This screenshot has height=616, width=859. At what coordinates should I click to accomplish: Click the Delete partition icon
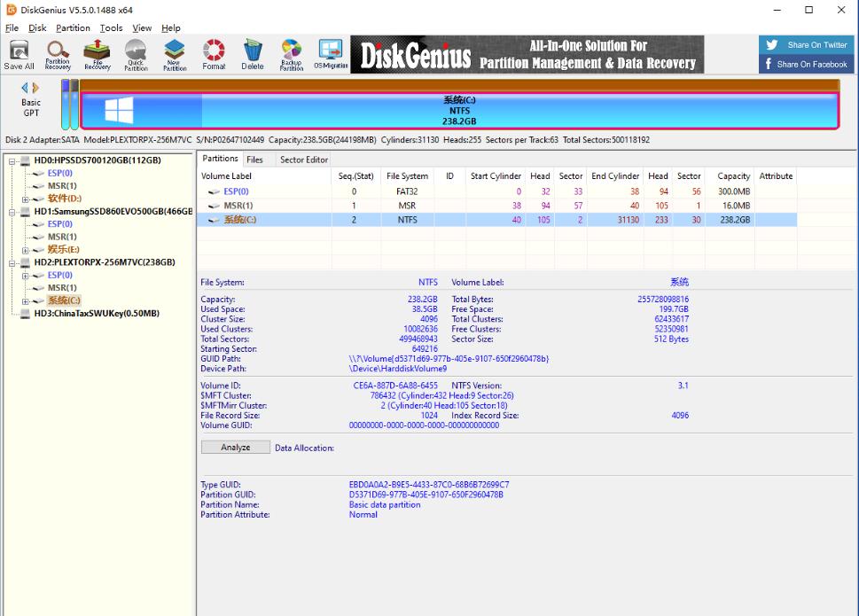click(x=253, y=54)
